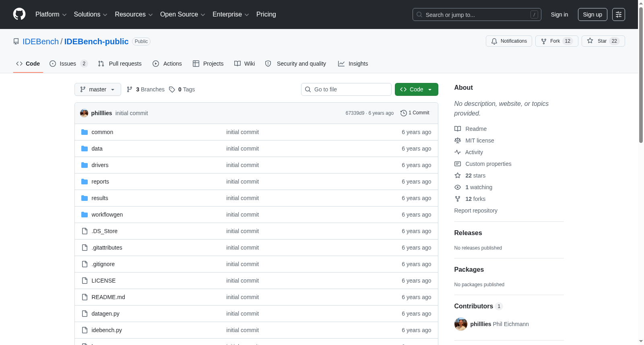The width and height of the screenshot is (644, 345).
Task: Click the reports folder icon
Action: point(85,182)
